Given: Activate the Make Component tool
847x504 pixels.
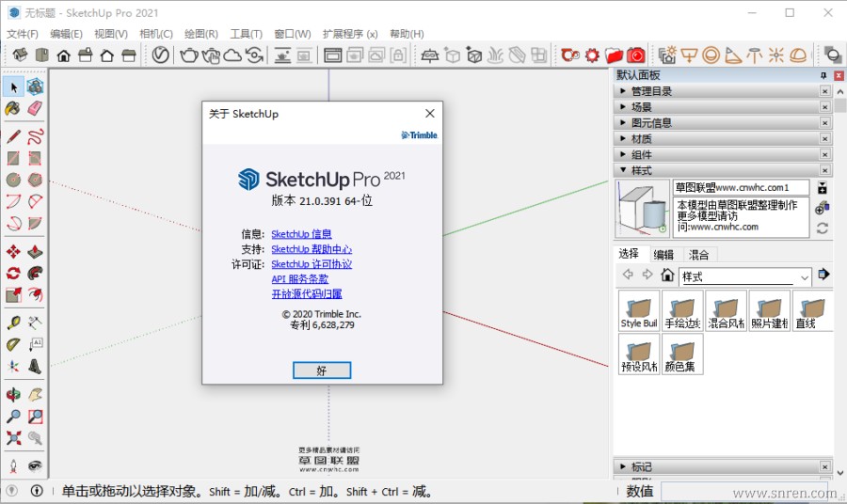Looking at the screenshot, I should pyautogui.click(x=35, y=87).
